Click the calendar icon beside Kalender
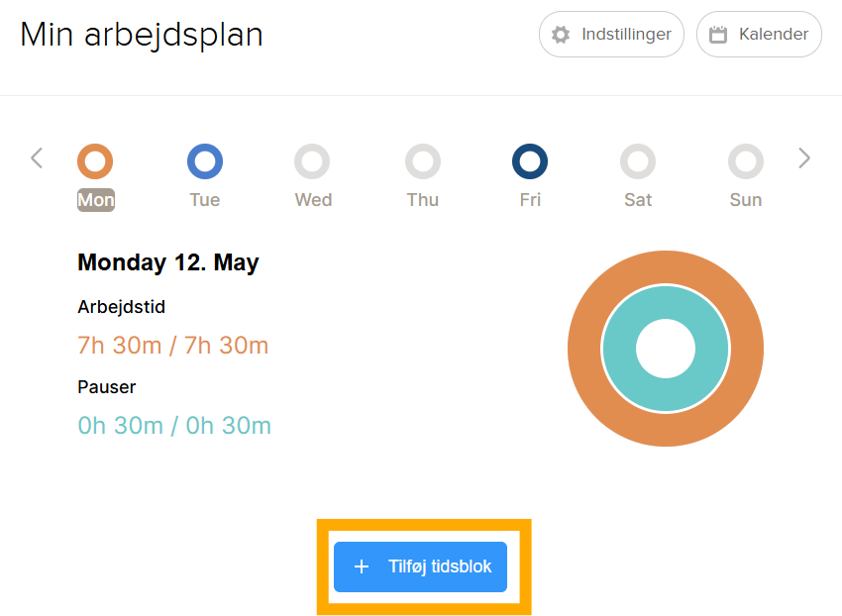This screenshot has height=616, width=842. 720,34
